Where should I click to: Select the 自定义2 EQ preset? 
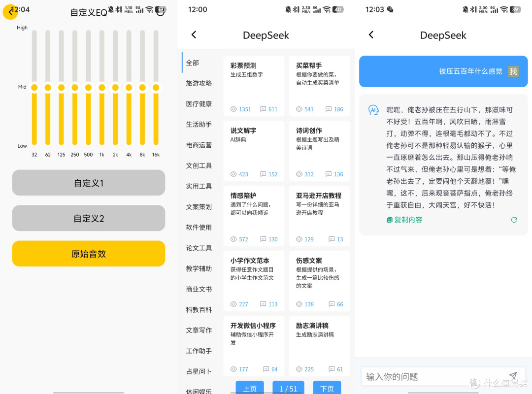(89, 218)
